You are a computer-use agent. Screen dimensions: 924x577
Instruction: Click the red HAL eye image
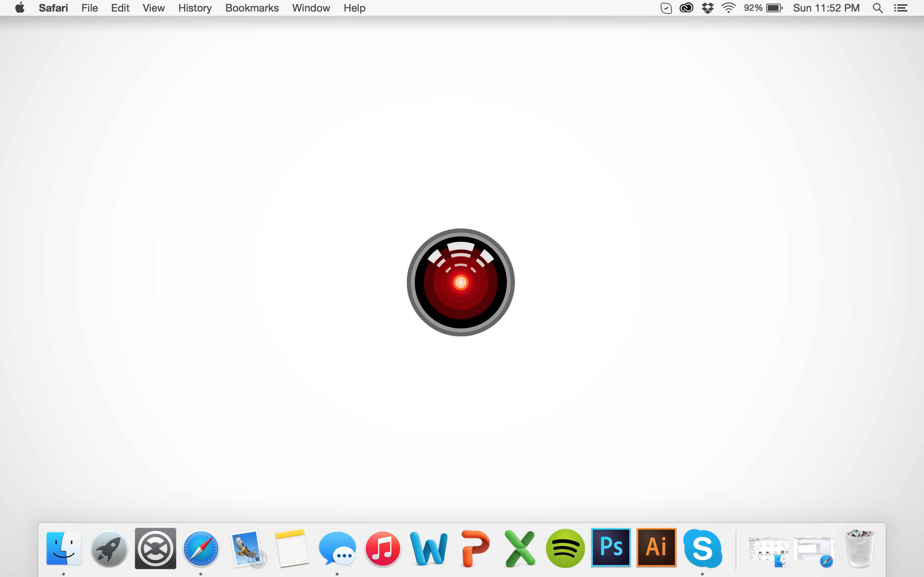click(x=461, y=282)
